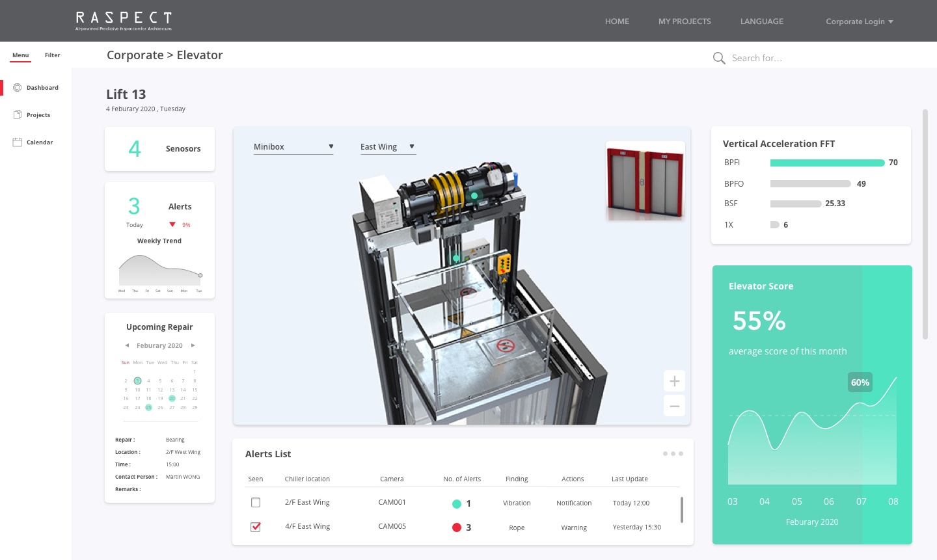Zoom out of the elevator 3D view
The image size is (937, 560).
coord(674,405)
